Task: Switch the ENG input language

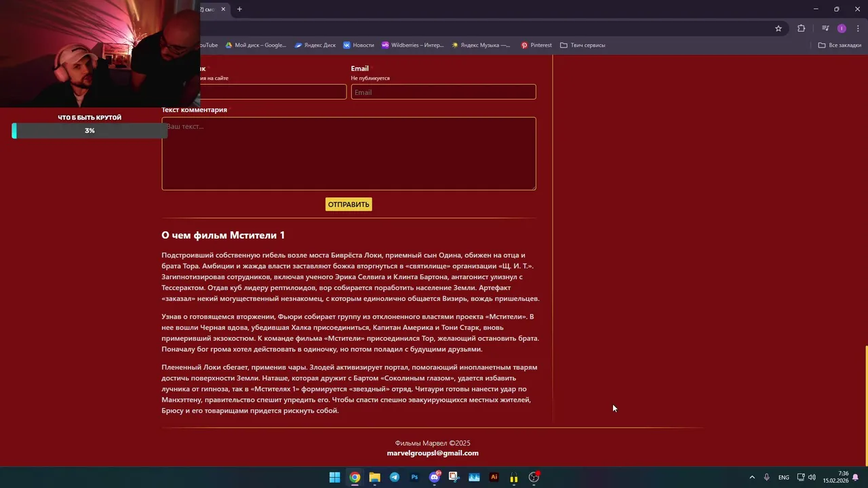Action: [784, 478]
